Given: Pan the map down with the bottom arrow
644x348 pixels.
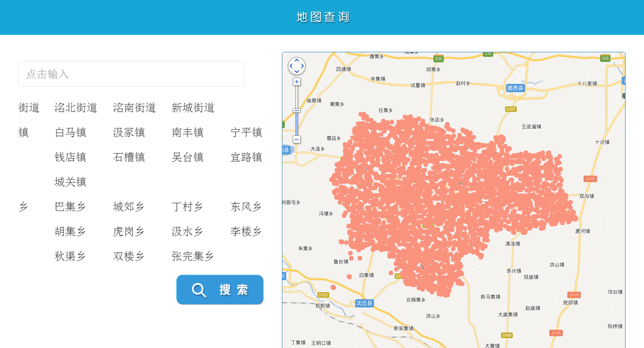Looking at the screenshot, I should tap(297, 72).
